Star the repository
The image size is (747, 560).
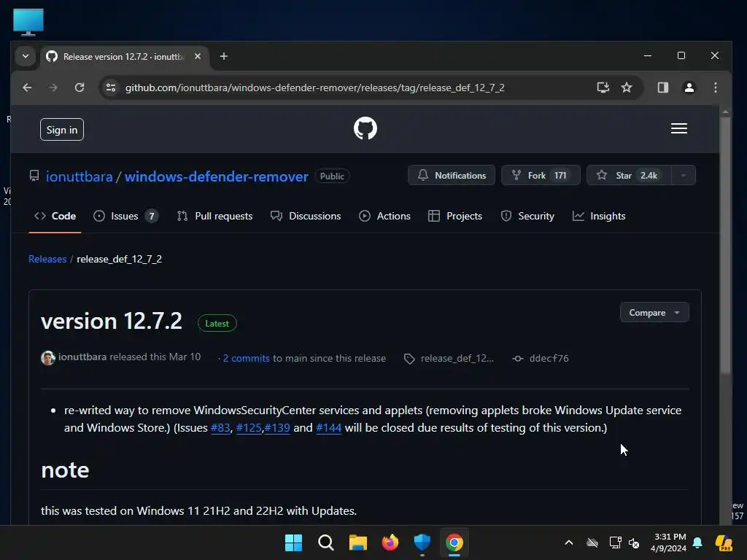[629, 175]
